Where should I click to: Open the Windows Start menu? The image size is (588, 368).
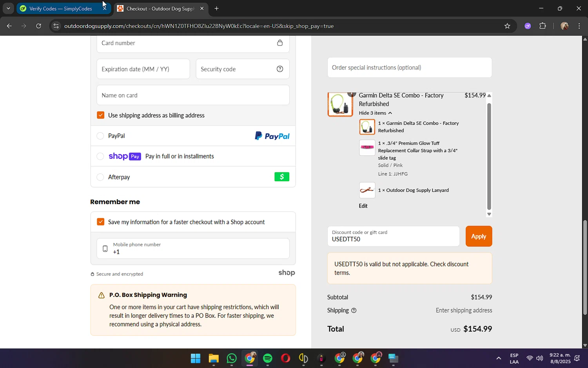point(196,358)
